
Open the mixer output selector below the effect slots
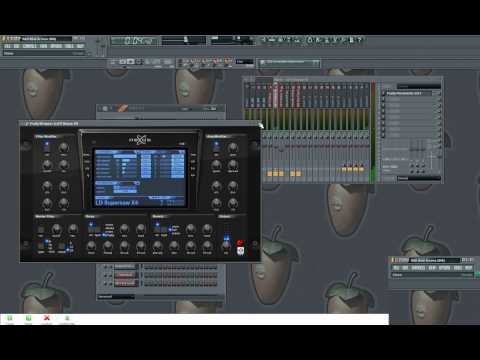[x=419, y=178]
